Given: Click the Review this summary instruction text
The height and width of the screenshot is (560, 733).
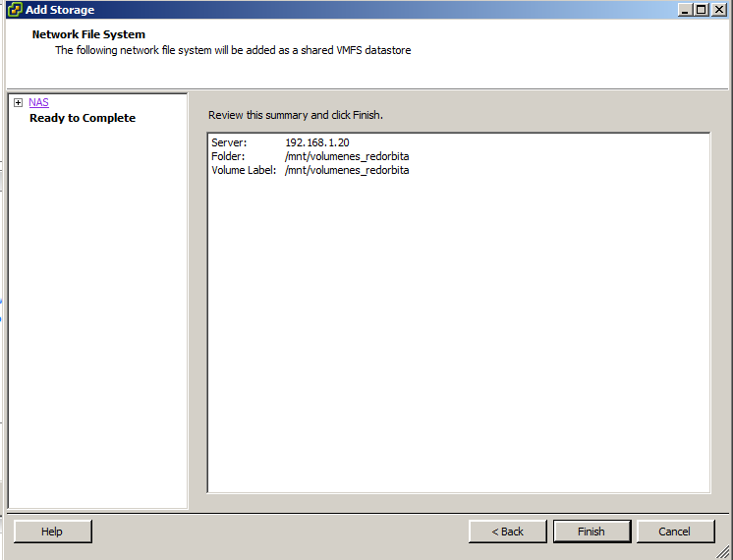Looking at the screenshot, I should tap(295, 115).
